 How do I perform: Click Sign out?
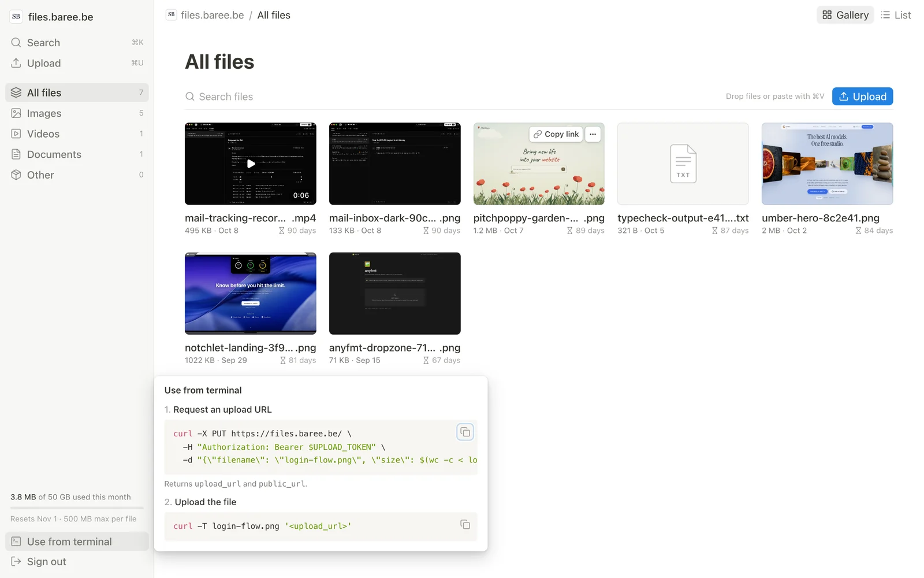coord(77,562)
